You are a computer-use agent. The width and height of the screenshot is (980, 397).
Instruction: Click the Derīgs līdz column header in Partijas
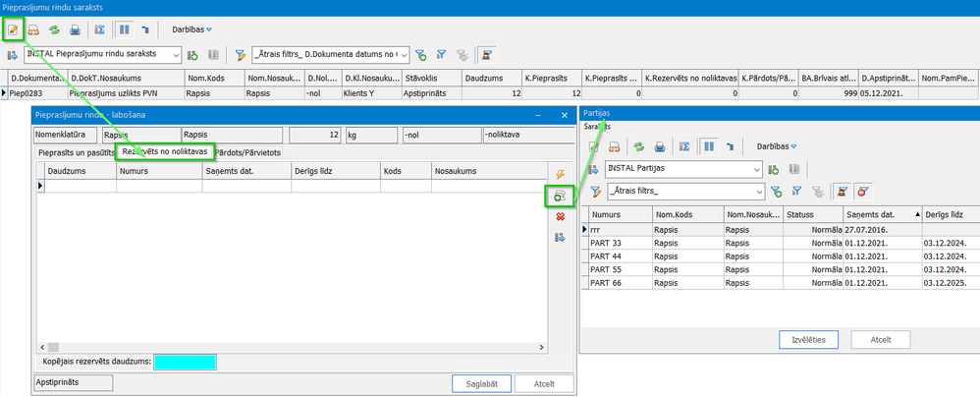[x=951, y=214]
